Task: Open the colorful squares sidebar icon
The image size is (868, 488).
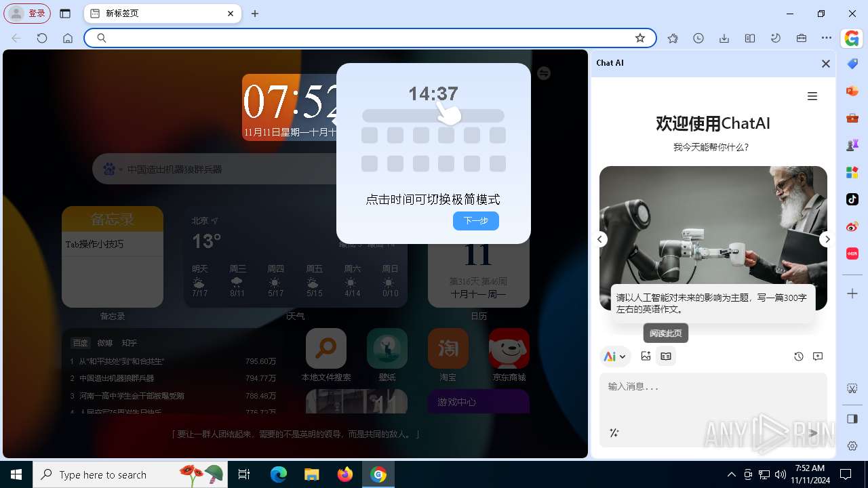Action: (852, 172)
